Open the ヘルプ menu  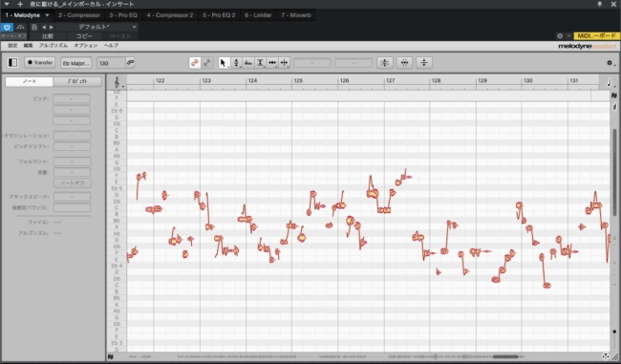111,46
